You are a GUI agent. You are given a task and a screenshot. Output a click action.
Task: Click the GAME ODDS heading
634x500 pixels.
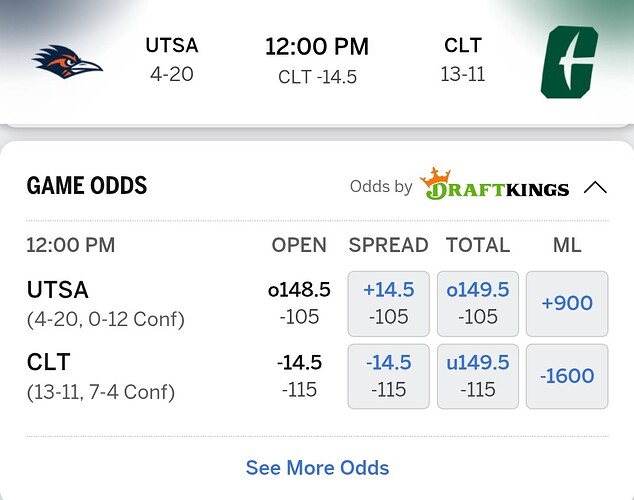[x=87, y=186]
